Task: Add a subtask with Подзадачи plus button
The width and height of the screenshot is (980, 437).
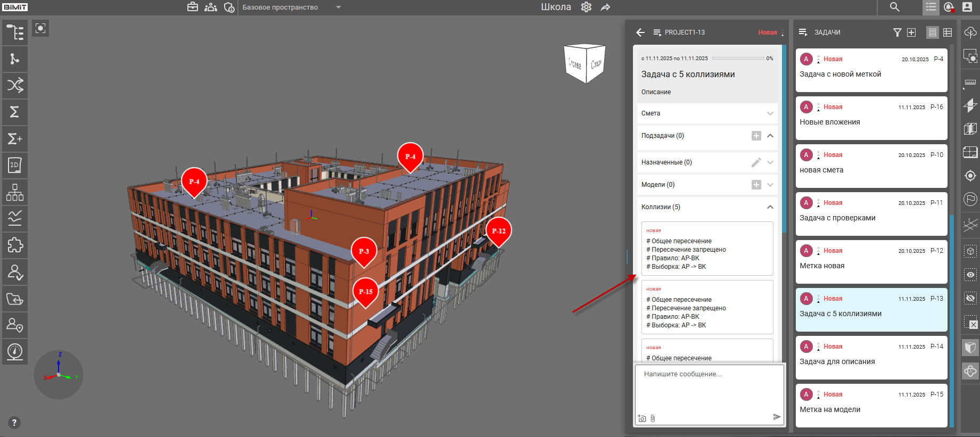Action: (756, 136)
